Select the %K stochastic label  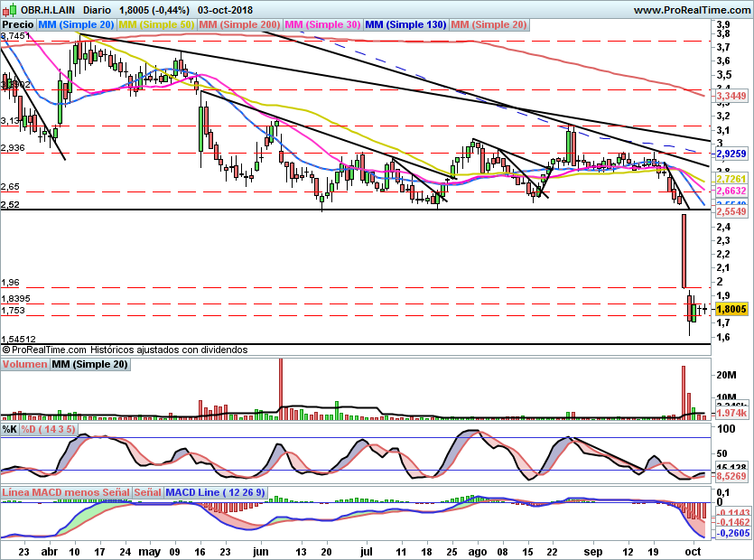point(10,429)
